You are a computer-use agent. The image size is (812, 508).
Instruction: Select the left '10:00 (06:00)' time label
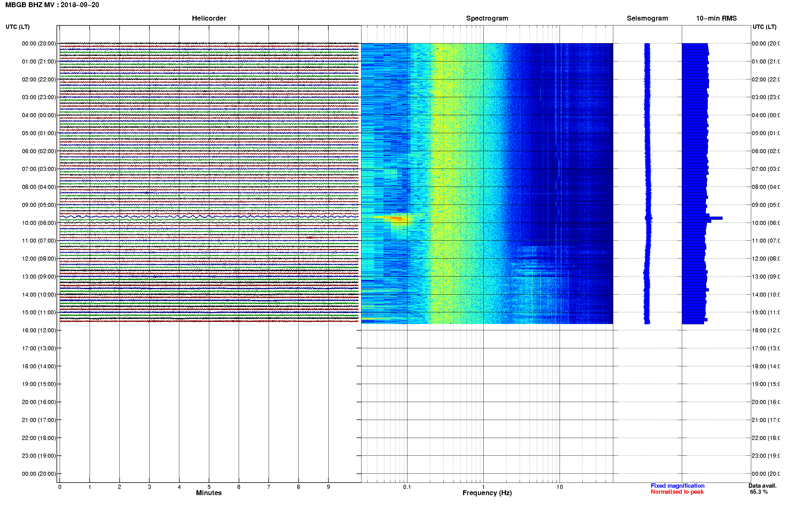pyautogui.click(x=39, y=223)
